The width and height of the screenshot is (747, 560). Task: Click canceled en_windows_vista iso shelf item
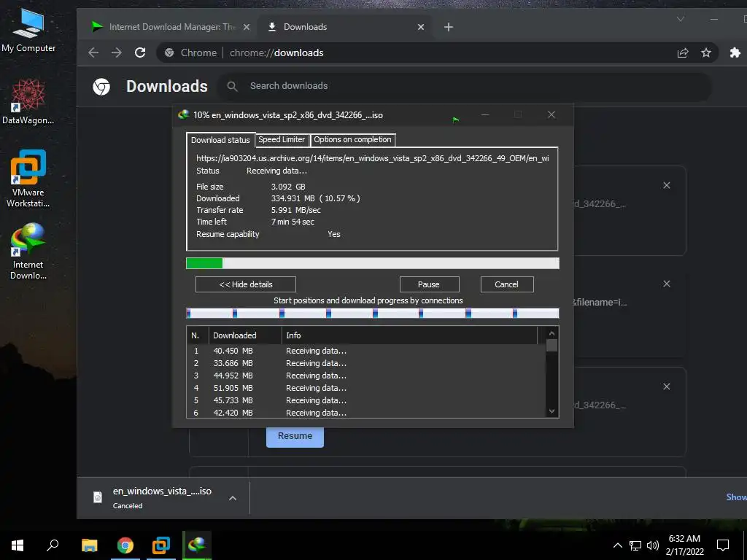(162, 497)
